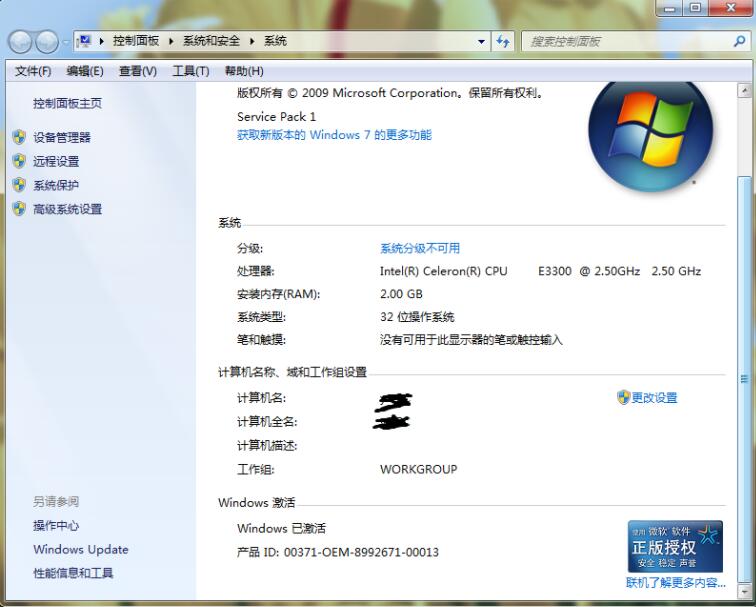Open the 帮助(H) menu

244,71
